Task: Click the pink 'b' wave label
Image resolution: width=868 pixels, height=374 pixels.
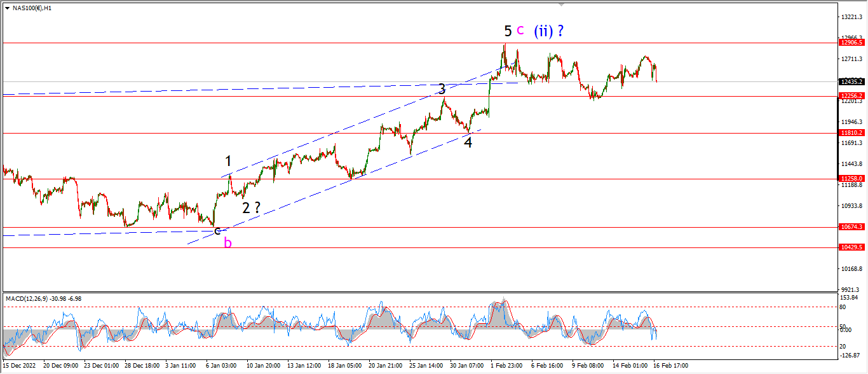Action: (227, 242)
